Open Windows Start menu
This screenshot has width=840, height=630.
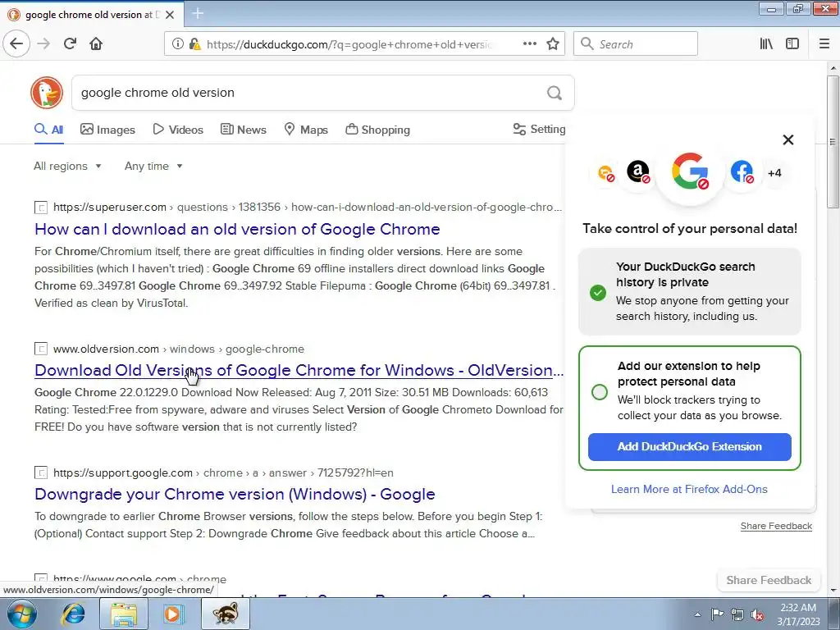(21, 614)
